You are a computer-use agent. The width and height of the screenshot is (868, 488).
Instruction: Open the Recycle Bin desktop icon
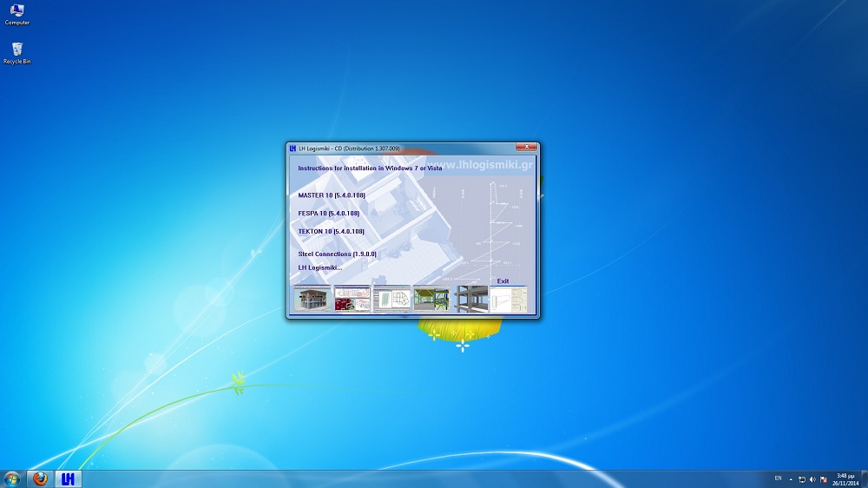tap(17, 53)
